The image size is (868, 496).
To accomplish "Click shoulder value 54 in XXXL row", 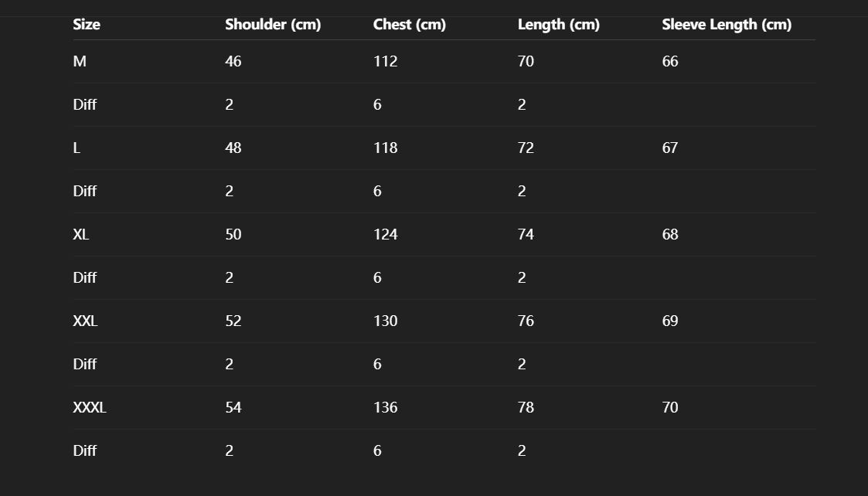I will pyautogui.click(x=233, y=408).
